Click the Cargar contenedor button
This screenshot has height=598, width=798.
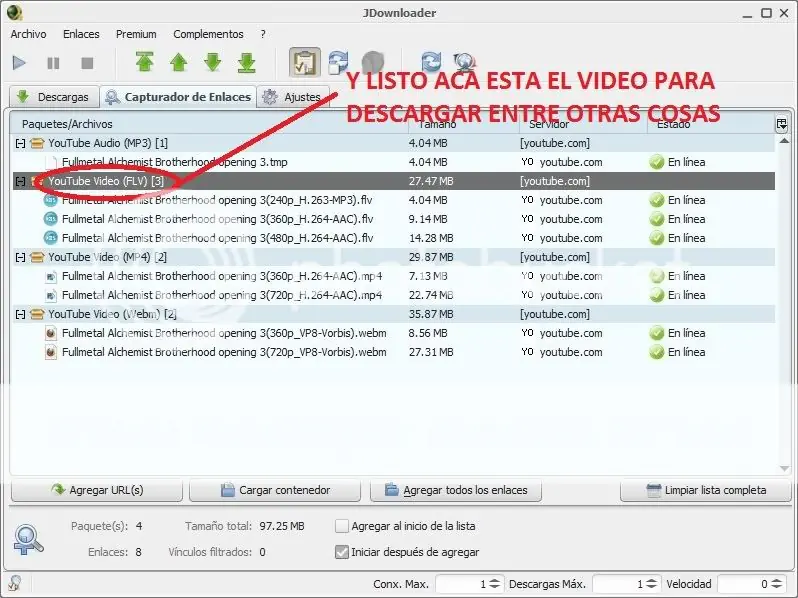[275, 490]
